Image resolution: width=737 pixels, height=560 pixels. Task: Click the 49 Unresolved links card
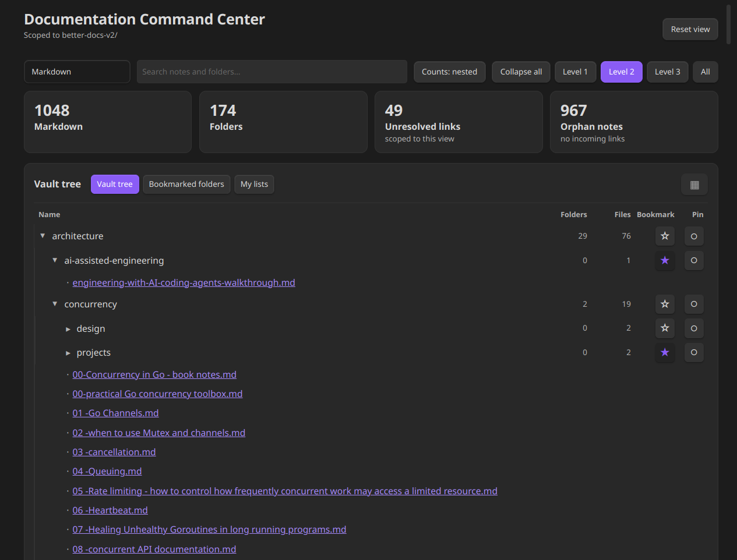point(459,122)
